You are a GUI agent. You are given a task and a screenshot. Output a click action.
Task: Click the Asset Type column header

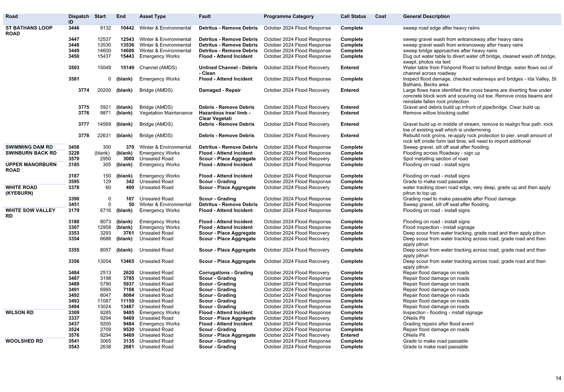point(152,16)
